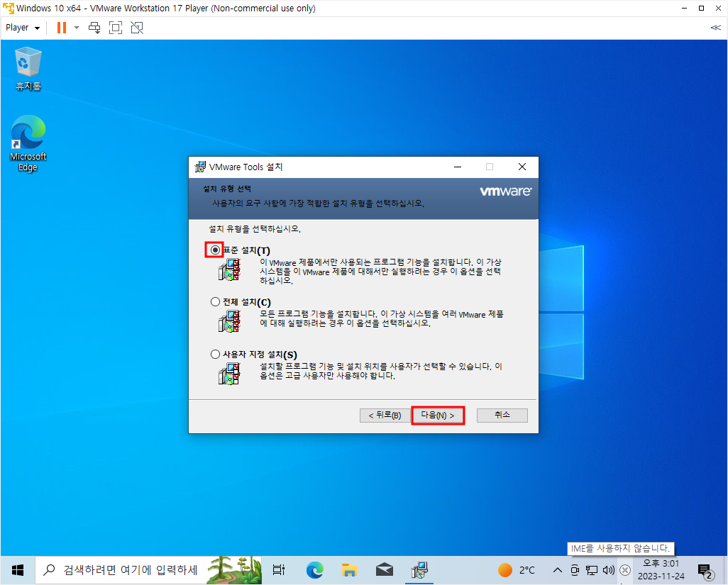Screen dimensions: 728x585
Task: Pause the virtual machine with the pause icon
Action: [x=61, y=28]
